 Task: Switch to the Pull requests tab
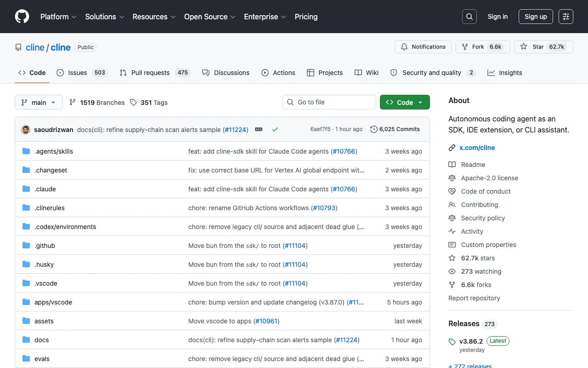coord(155,73)
